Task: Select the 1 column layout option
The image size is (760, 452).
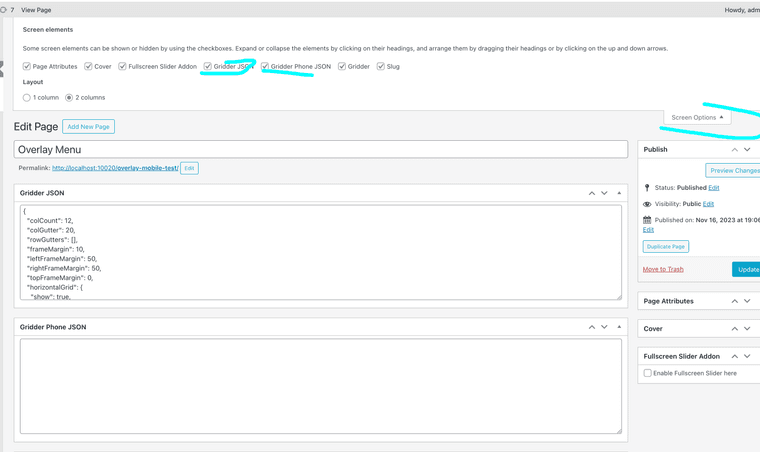Action: (x=27, y=98)
